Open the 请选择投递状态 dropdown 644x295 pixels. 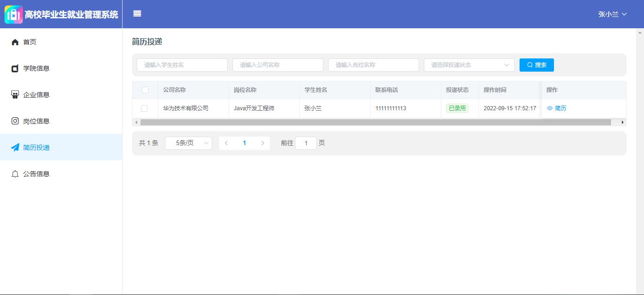469,65
